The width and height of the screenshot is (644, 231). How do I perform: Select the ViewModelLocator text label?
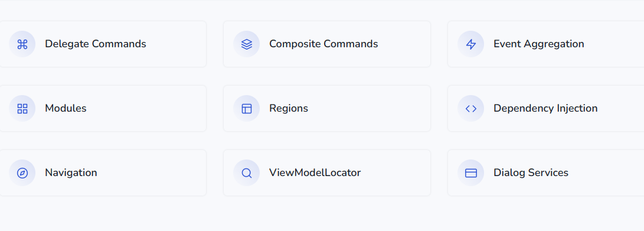pyautogui.click(x=315, y=173)
